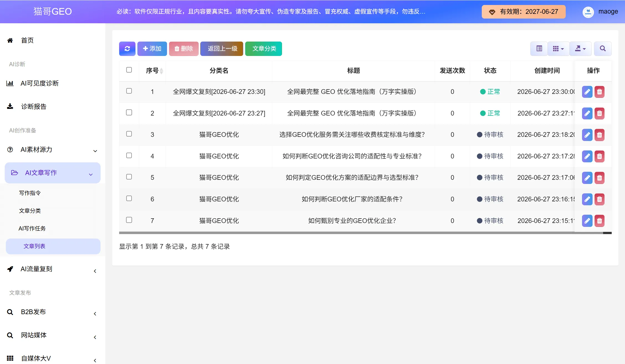Viewport: 625px width, 364px height.
Task: Open 写作指令 submenu item
Action: (30, 193)
